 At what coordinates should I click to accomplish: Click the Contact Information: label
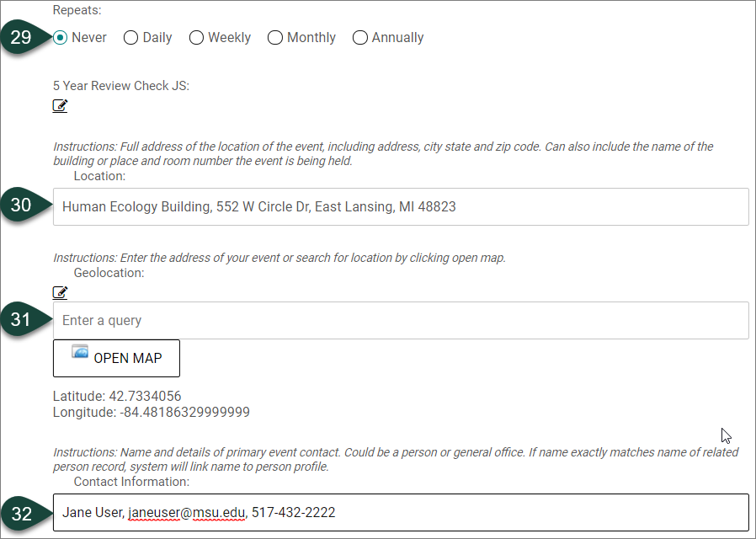131,482
